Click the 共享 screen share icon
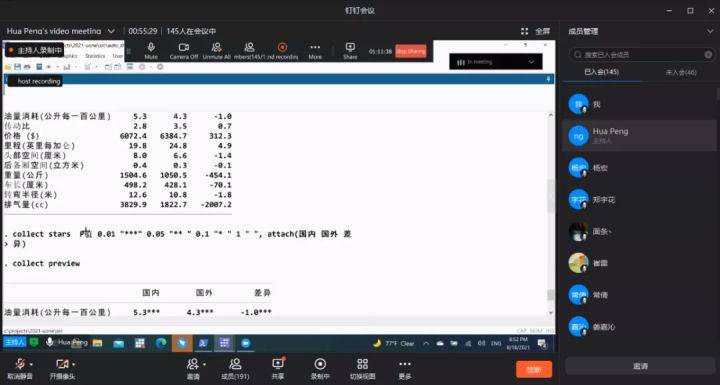This screenshot has height=385, width=720. click(x=278, y=365)
